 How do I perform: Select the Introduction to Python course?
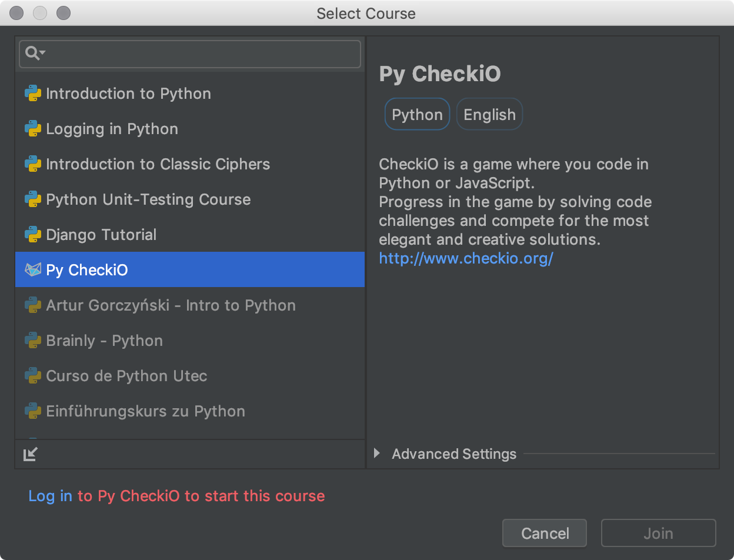[190, 94]
